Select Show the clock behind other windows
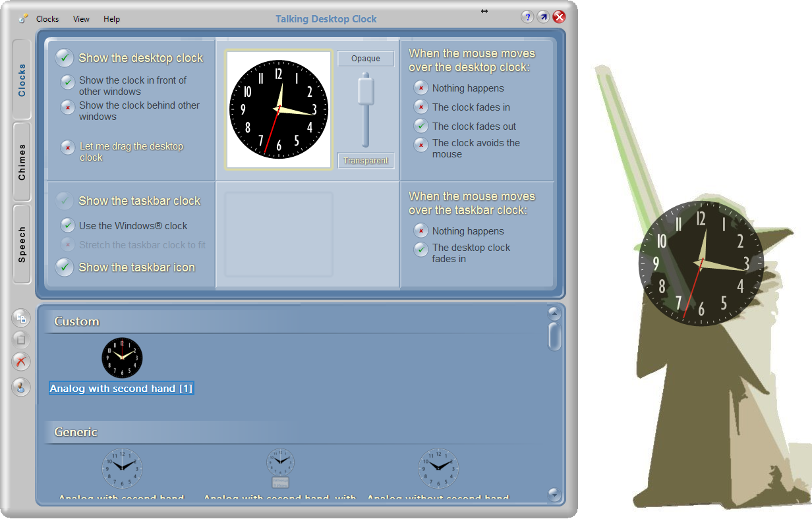Screen dimensions: 812x519 (x=68, y=107)
